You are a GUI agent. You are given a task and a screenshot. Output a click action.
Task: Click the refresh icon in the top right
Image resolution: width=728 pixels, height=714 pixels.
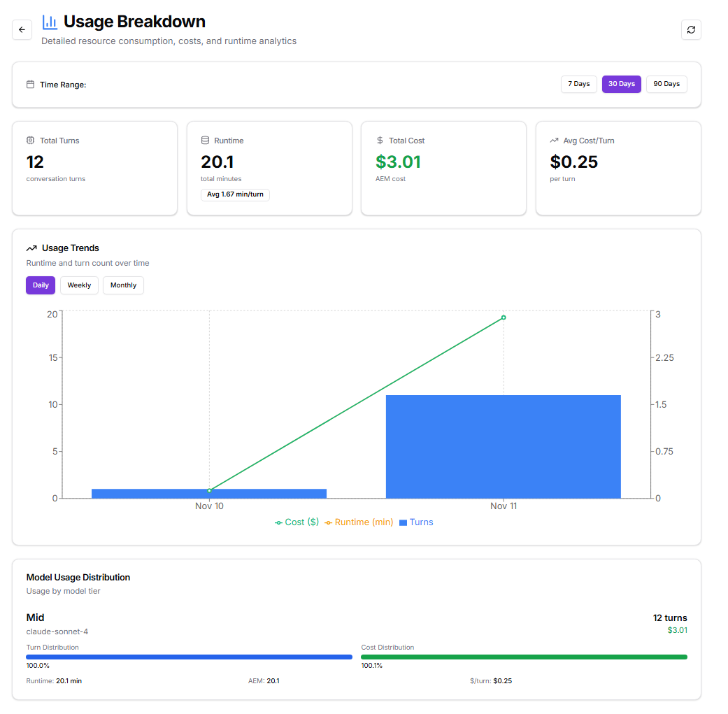point(691,30)
